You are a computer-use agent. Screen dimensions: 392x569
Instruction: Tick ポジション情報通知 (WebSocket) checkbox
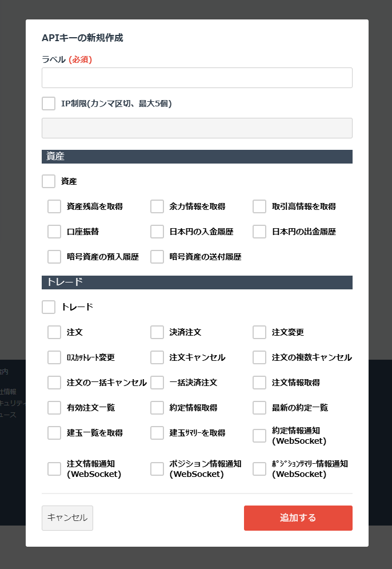point(157,469)
